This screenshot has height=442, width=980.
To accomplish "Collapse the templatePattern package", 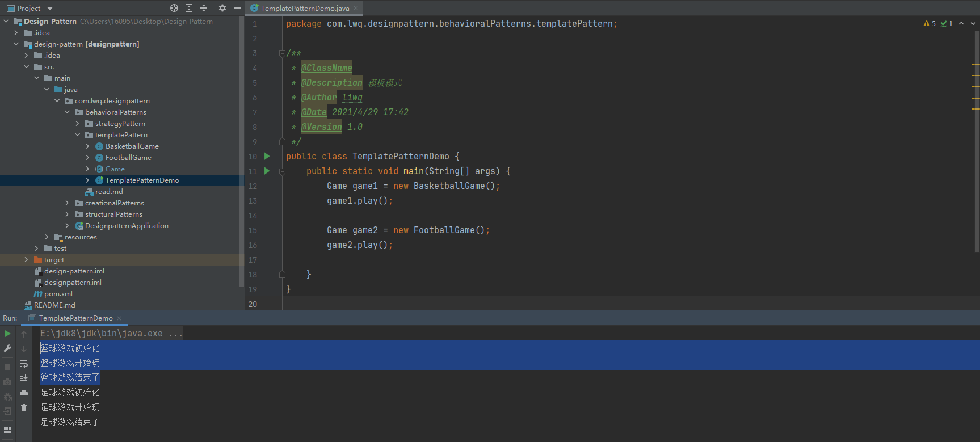I will click(78, 134).
